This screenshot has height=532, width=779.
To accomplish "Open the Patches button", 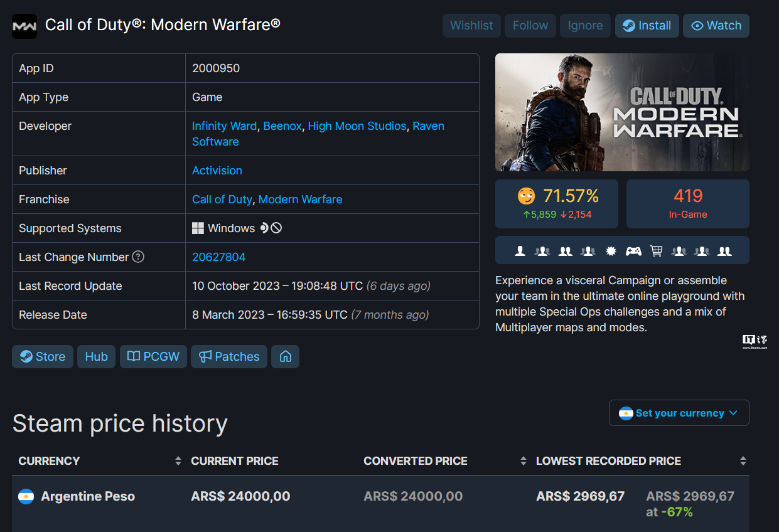I will 229,356.
